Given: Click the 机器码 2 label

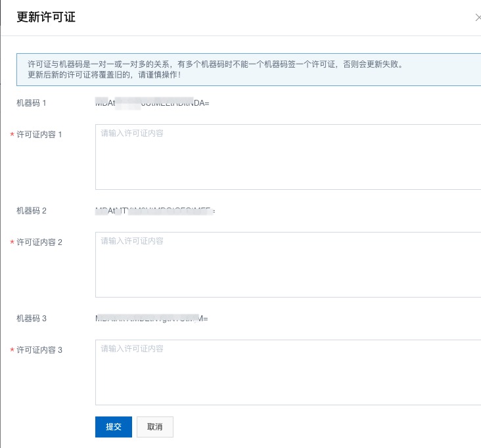Looking at the screenshot, I should click(x=32, y=211).
